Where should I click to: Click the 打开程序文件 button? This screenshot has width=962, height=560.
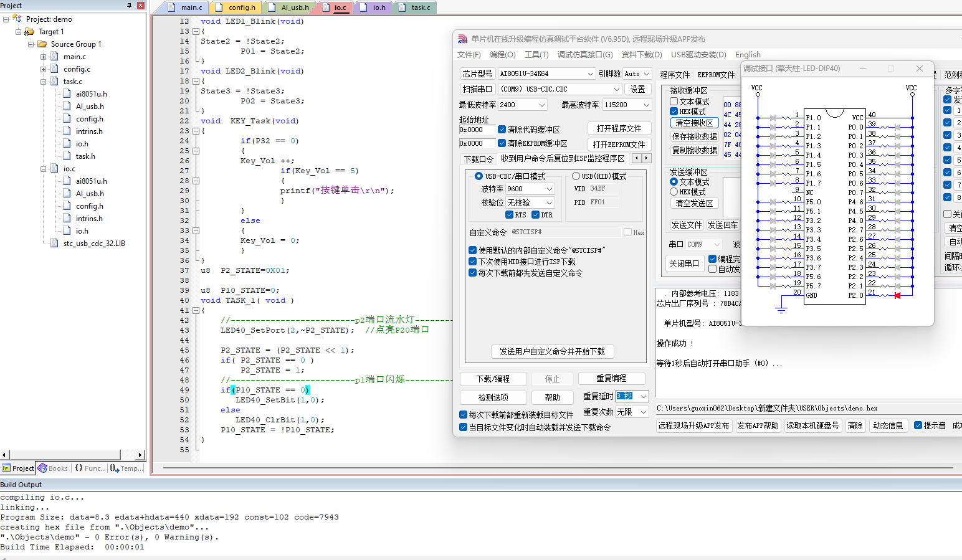[x=619, y=128]
